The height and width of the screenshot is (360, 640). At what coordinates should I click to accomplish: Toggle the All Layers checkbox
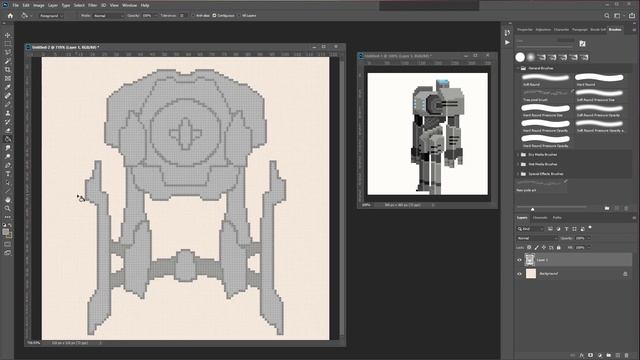239,16
